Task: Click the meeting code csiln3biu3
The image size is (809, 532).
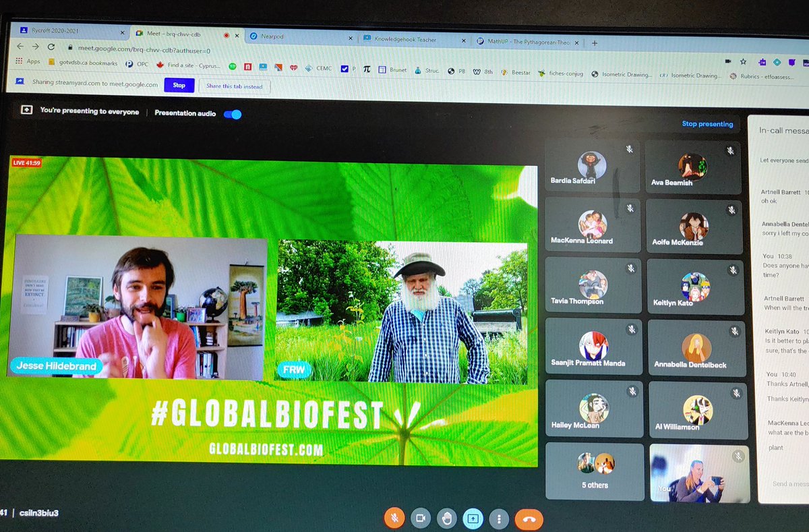Action: coord(39,512)
